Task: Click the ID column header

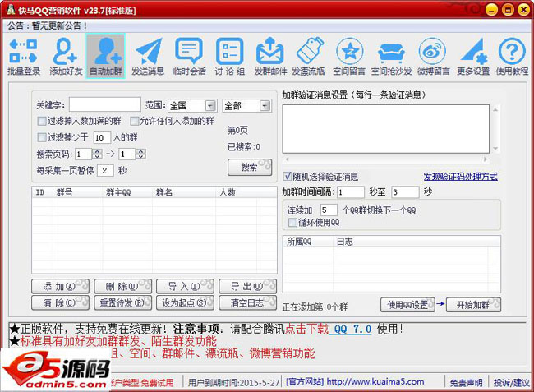Action: tap(43, 192)
